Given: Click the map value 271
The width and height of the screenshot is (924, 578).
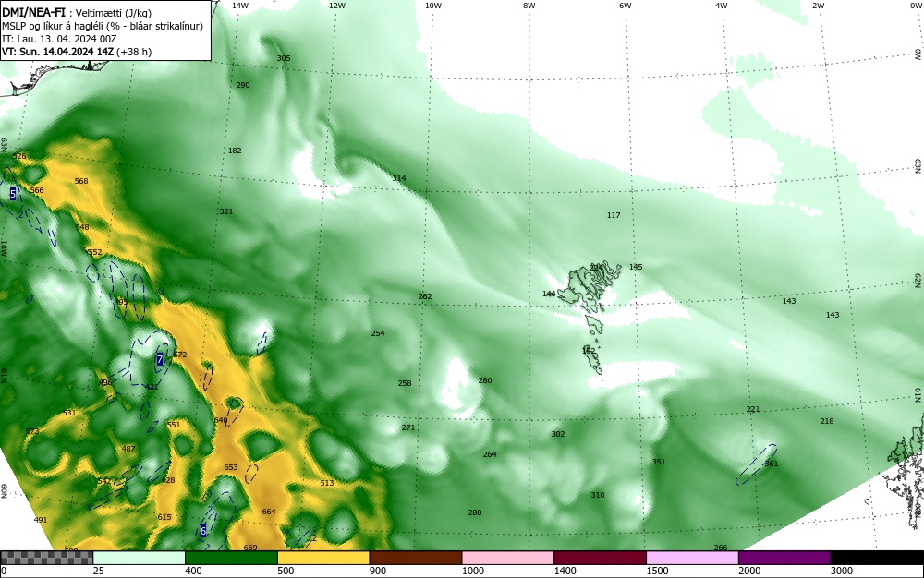Looking at the screenshot, I should (x=408, y=427).
